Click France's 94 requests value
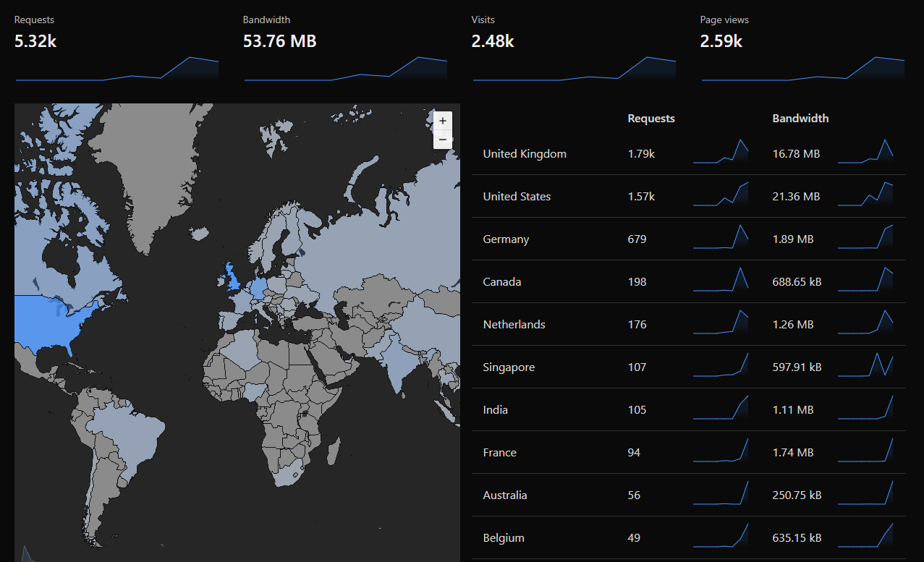Viewport: 924px width, 562px height. pyautogui.click(x=634, y=452)
